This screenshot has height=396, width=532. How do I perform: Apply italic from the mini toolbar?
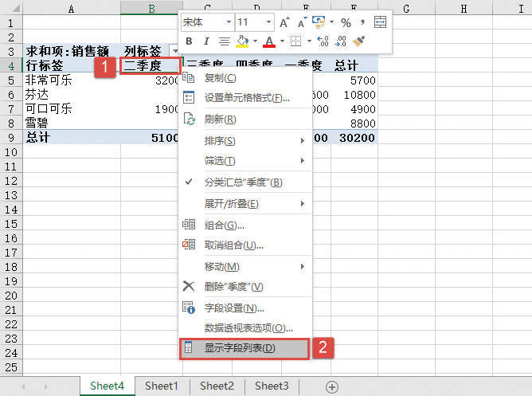click(206, 41)
